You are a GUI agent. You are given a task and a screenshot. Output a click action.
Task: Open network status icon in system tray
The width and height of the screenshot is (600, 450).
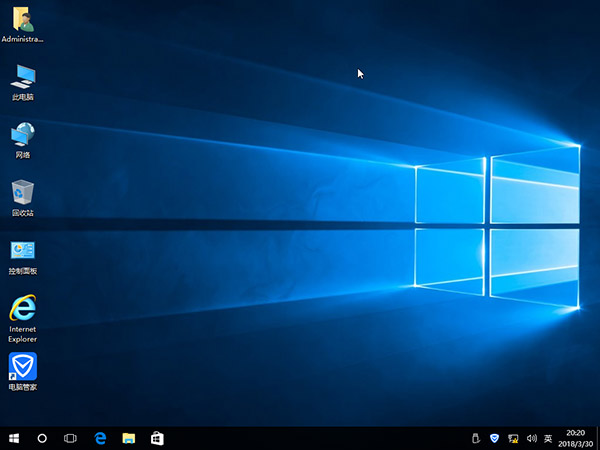(512, 438)
